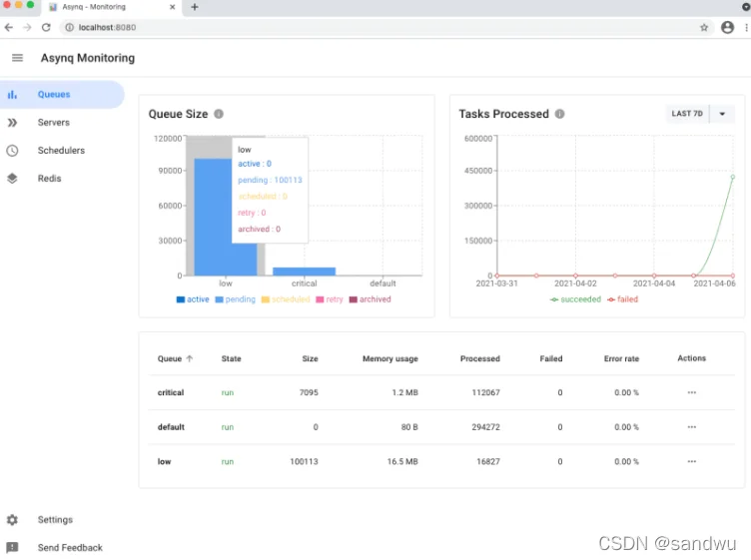This screenshot has height=560, width=751.
Task: Show Tasks Processed info icon
Action: click(x=559, y=114)
